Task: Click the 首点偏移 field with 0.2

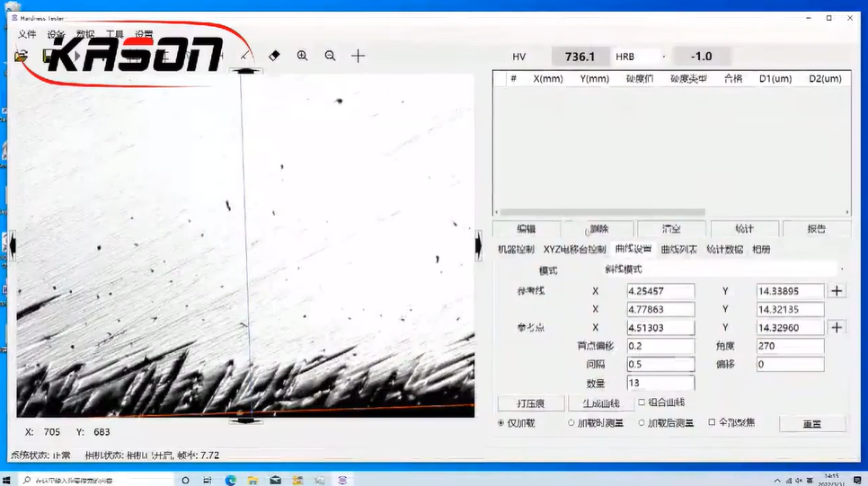Action: click(660, 346)
